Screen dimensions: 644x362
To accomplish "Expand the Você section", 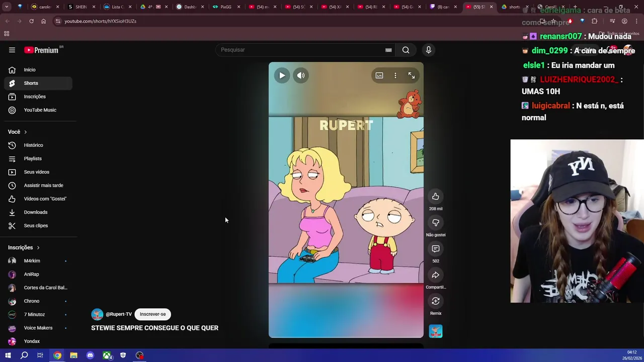I will click(x=18, y=132).
